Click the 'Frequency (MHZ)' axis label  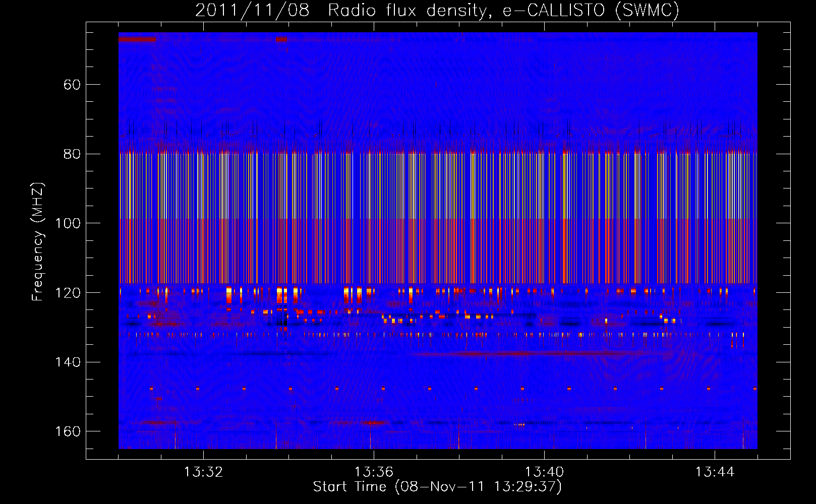pyautogui.click(x=38, y=242)
